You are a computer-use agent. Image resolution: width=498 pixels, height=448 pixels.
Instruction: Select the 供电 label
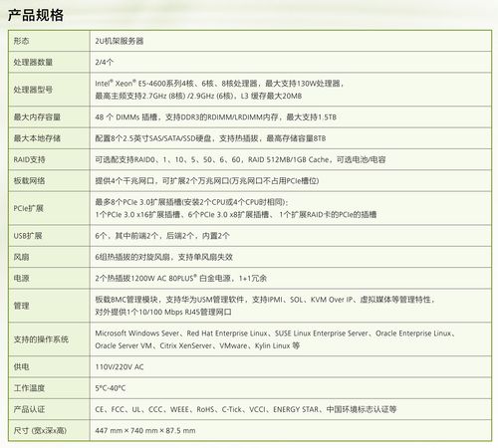coord(21,367)
